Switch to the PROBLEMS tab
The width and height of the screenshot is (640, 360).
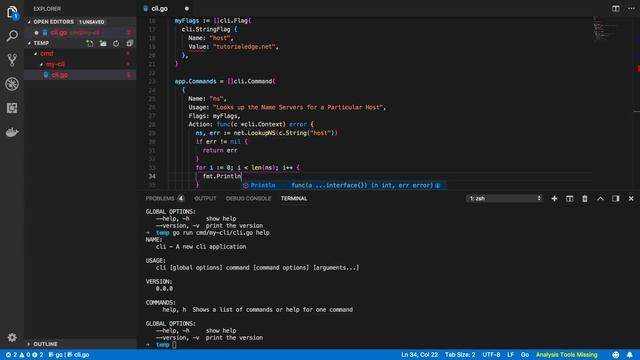pos(165,198)
